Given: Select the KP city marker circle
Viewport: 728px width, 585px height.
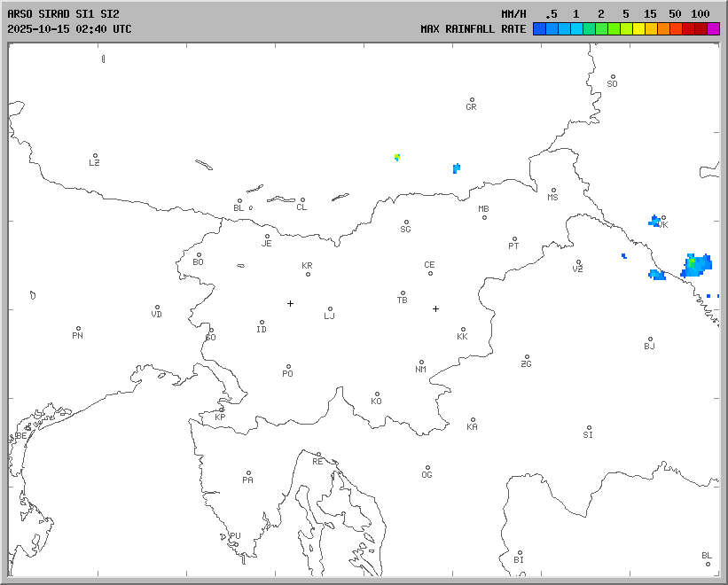Looking at the screenshot, I should 222,409.
